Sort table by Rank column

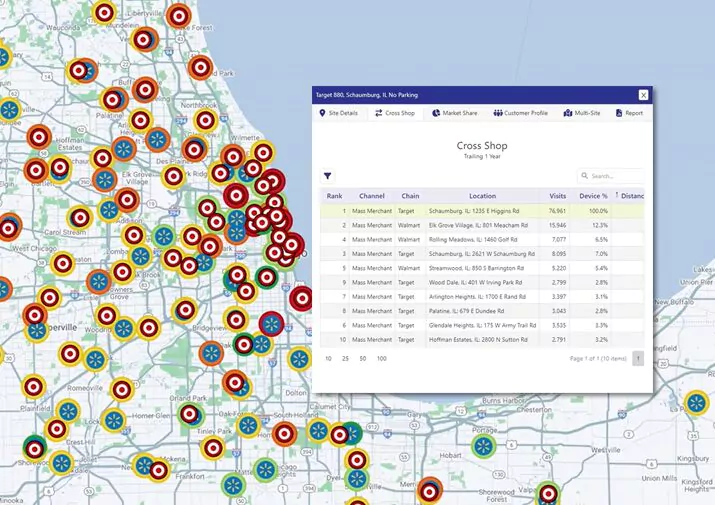tap(334, 196)
